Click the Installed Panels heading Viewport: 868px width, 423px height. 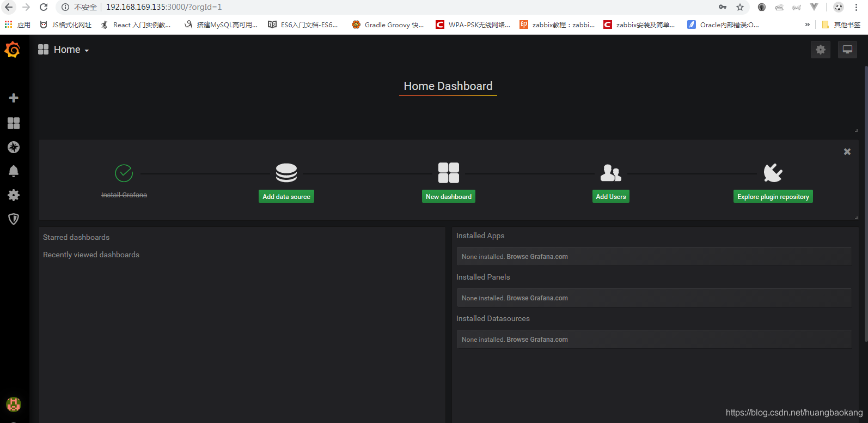click(x=483, y=277)
